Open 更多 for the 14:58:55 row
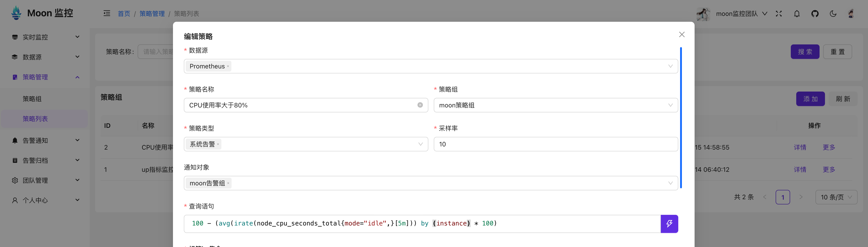 click(x=829, y=148)
